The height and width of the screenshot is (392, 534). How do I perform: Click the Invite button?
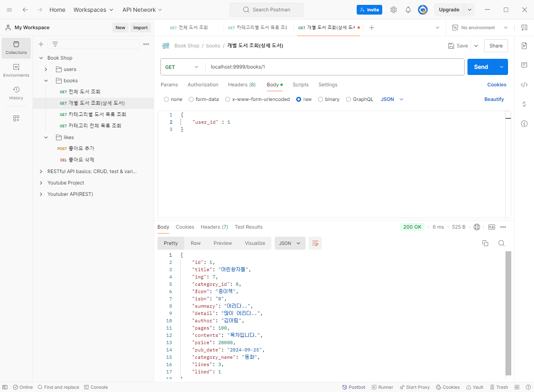pos(369,10)
